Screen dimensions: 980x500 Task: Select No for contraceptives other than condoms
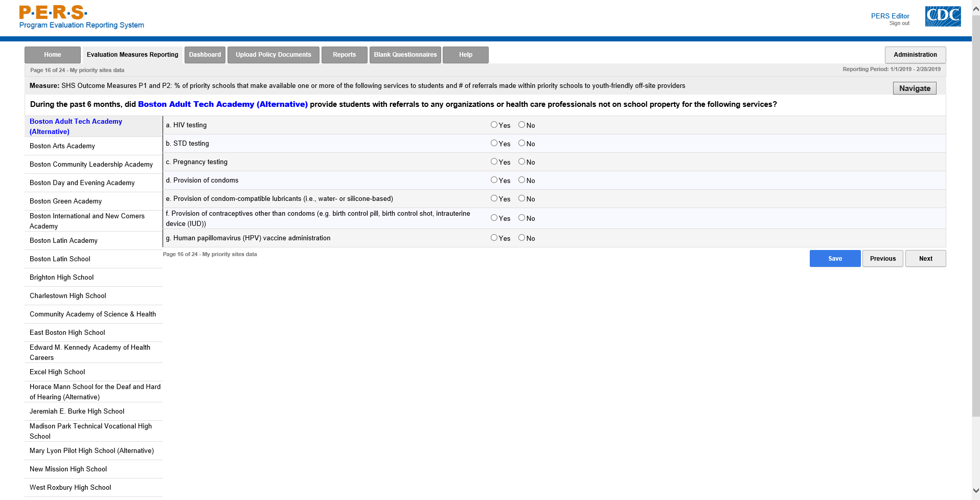(x=521, y=218)
